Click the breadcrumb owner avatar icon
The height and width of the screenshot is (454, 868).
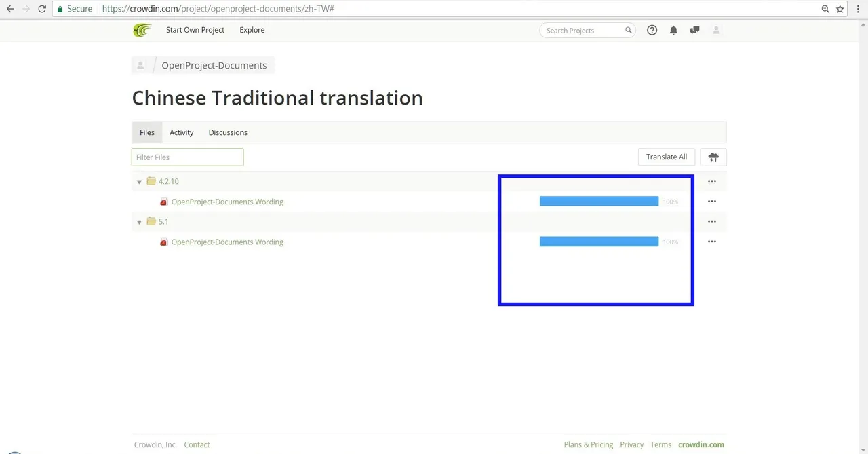pos(141,65)
